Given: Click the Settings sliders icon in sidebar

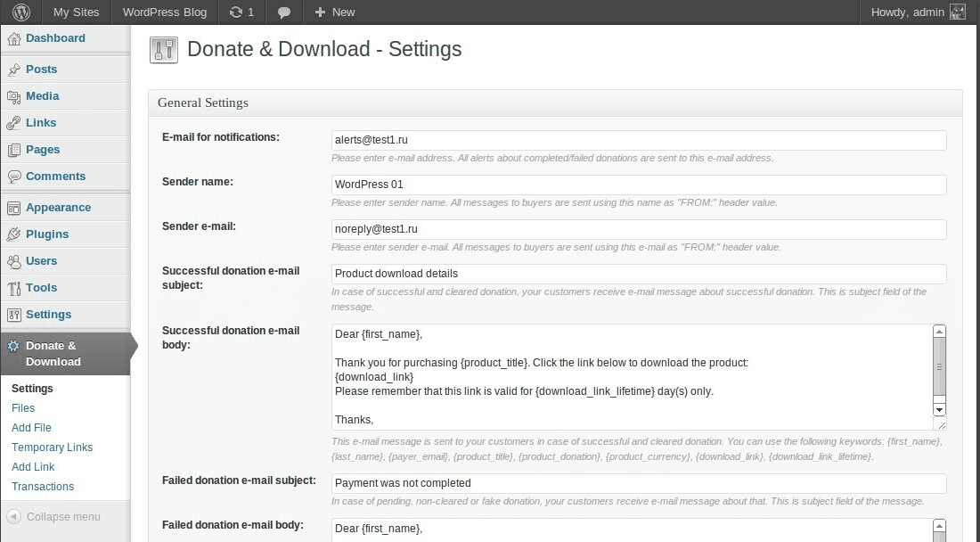Looking at the screenshot, I should pos(13,315).
